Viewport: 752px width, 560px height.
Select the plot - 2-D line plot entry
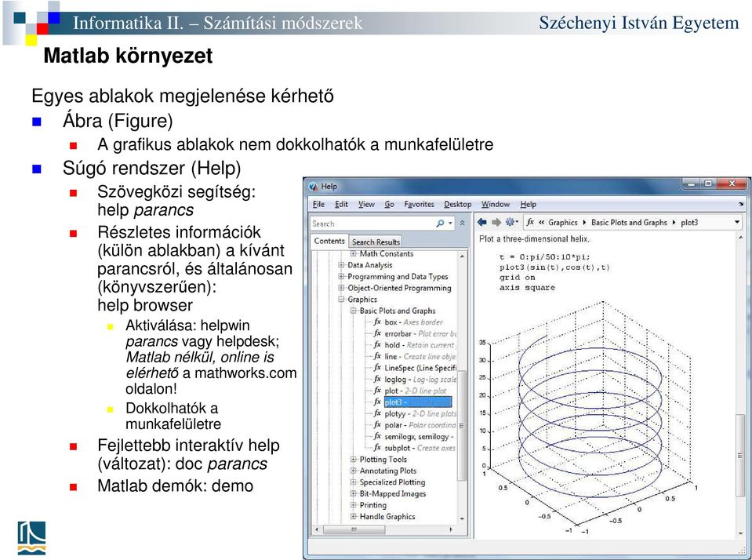coord(416,391)
